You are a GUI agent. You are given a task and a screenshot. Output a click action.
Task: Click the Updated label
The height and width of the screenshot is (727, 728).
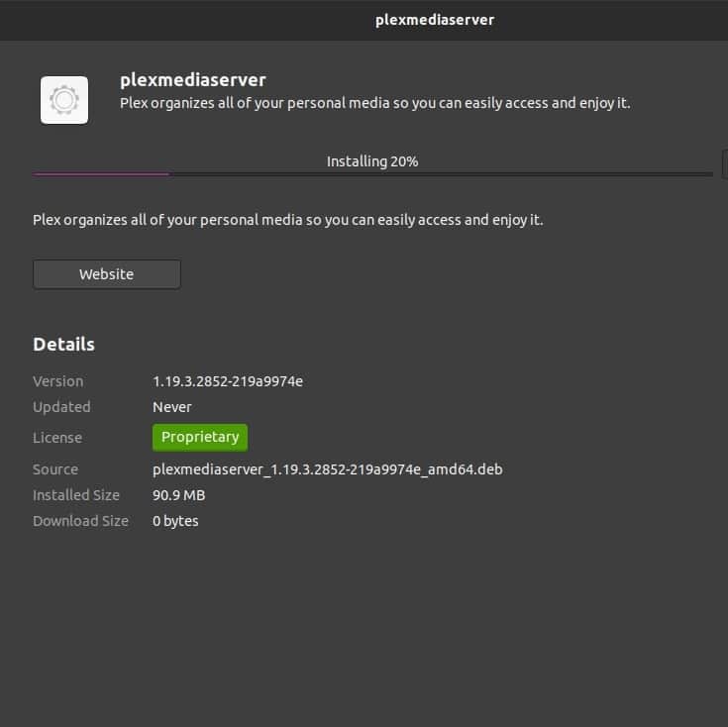(61, 407)
